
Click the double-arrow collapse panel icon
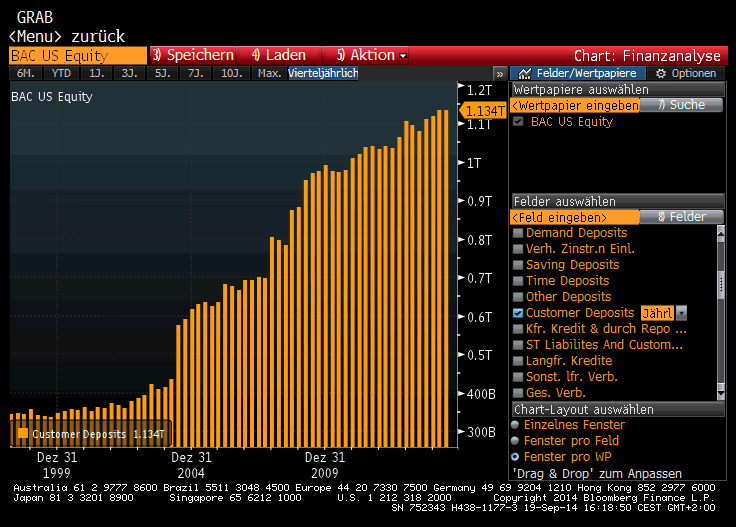point(500,74)
